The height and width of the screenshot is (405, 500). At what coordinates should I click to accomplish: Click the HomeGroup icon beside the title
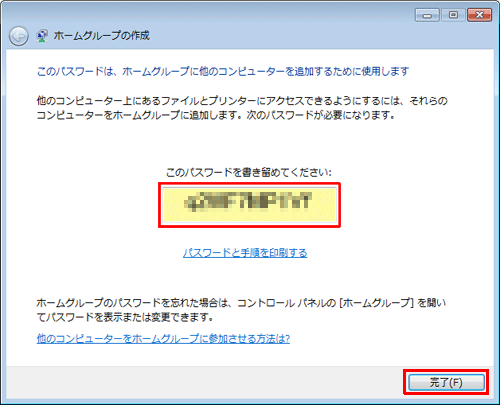pos(42,36)
